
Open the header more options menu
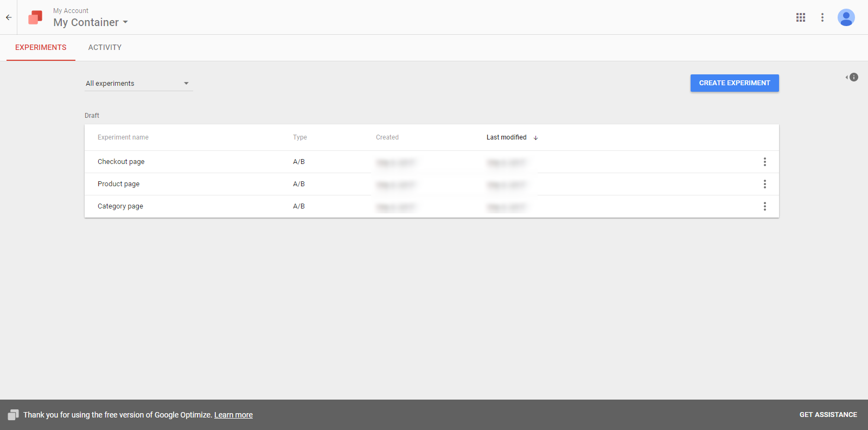click(822, 17)
